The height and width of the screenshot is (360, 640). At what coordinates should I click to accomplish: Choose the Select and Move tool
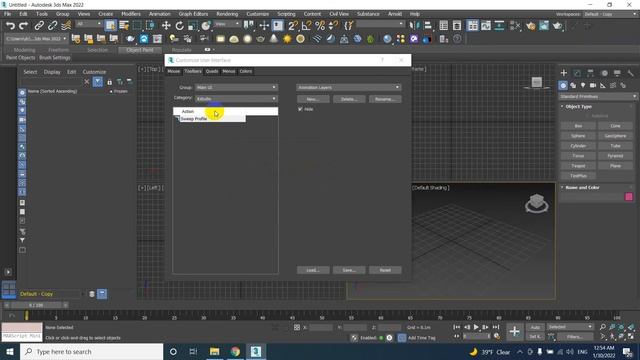pyautogui.click(x=166, y=26)
